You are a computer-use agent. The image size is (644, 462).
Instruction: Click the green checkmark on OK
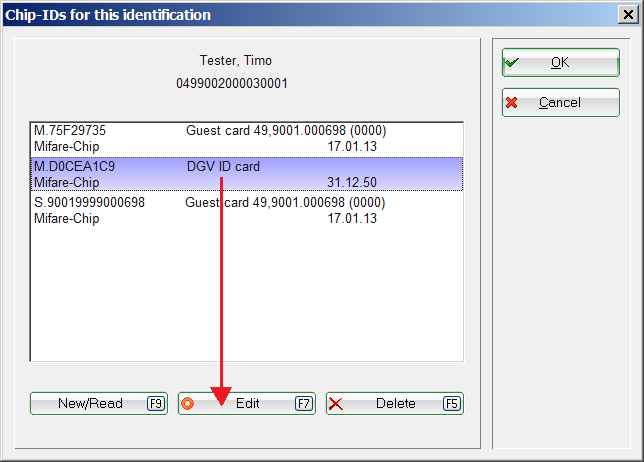tap(512, 62)
